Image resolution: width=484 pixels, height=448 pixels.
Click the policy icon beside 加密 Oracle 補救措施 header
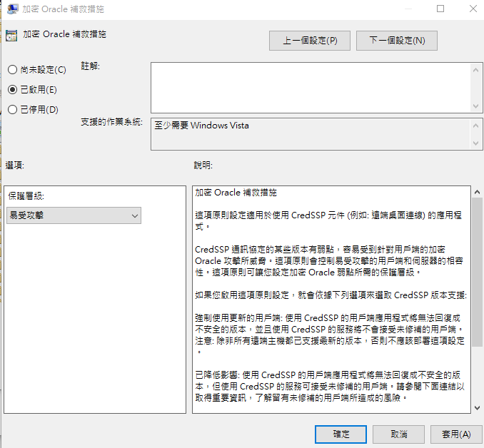click(11, 35)
